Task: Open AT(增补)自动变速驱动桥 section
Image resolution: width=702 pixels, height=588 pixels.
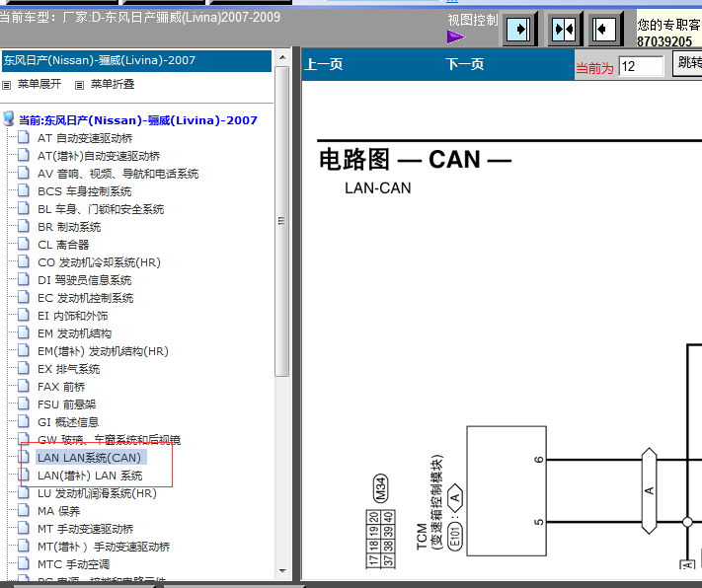Action: [x=99, y=156]
